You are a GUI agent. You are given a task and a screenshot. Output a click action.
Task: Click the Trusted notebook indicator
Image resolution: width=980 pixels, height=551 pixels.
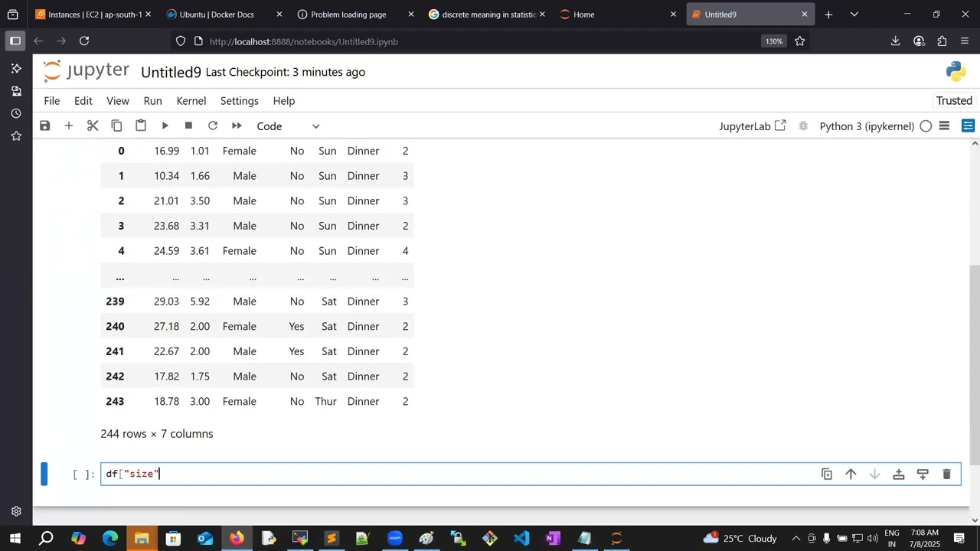click(954, 101)
